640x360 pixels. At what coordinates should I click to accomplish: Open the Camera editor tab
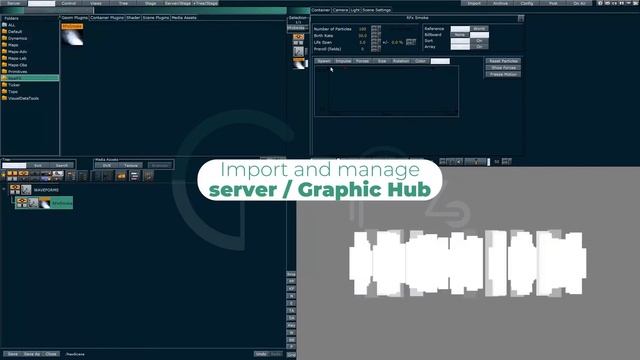point(340,10)
